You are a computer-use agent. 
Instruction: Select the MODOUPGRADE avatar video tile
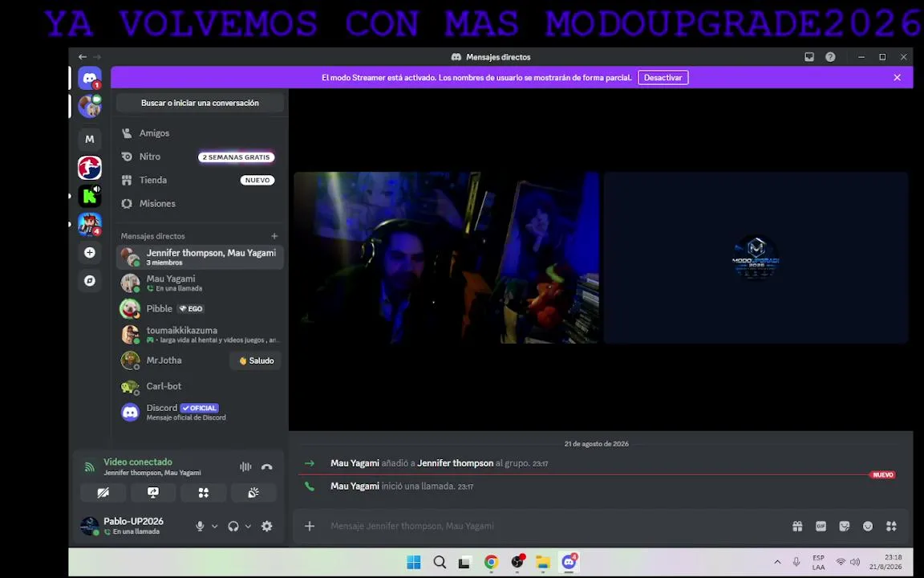[x=756, y=258]
